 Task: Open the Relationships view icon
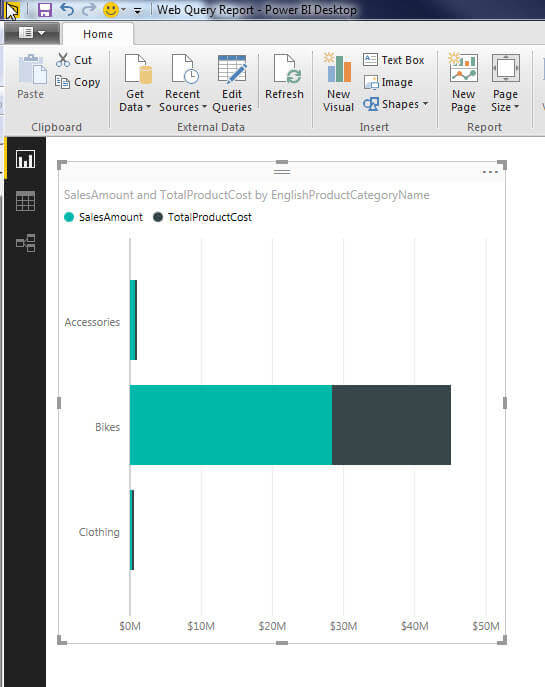25,243
